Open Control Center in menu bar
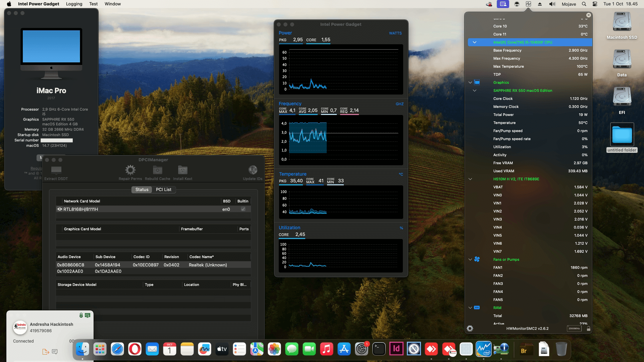The width and height of the screenshot is (644, 362). click(x=595, y=4)
